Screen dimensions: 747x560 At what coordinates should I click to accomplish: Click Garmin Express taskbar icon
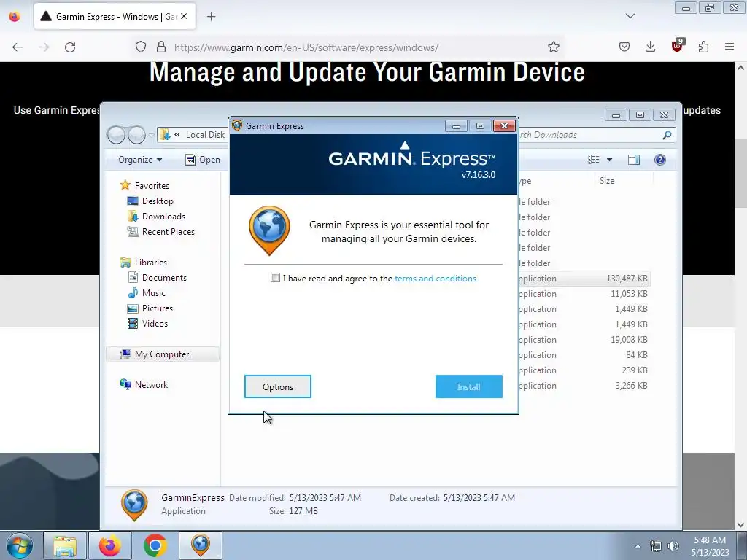click(x=201, y=545)
